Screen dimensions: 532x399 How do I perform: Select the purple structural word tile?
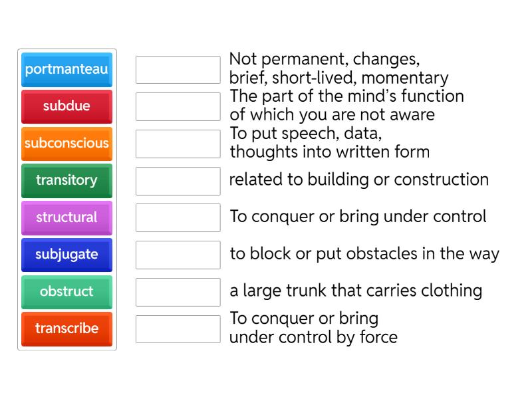[x=66, y=217]
